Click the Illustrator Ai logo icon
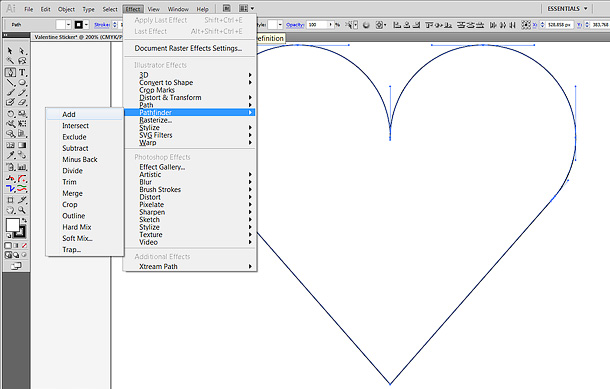Viewport: 610px width, 389px height. [x=11, y=8]
